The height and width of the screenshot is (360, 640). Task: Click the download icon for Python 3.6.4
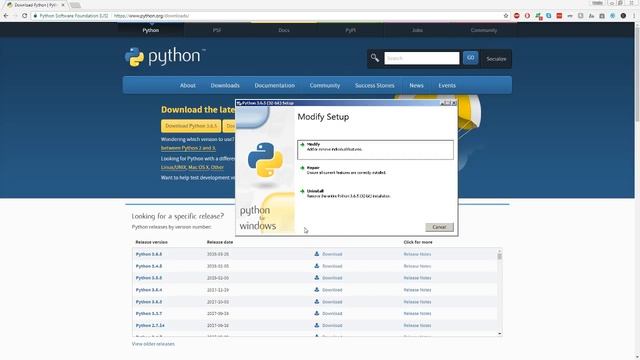tap(317, 289)
